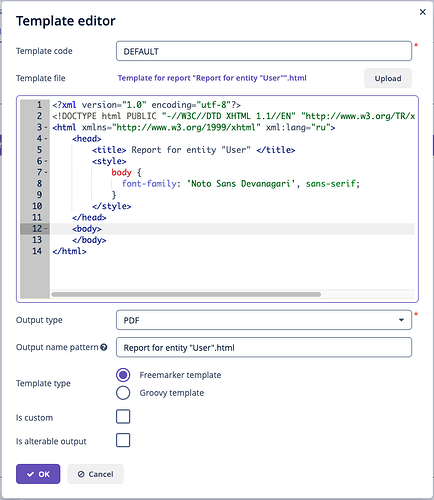The height and width of the screenshot is (500, 434).
Task: Click the Output name pattern field
Action: point(264,347)
